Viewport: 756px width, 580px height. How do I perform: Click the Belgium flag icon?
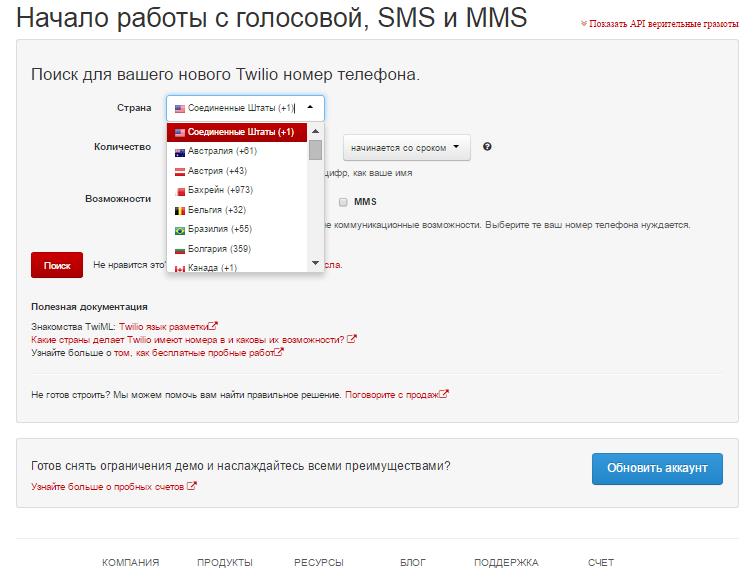pos(180,210)
